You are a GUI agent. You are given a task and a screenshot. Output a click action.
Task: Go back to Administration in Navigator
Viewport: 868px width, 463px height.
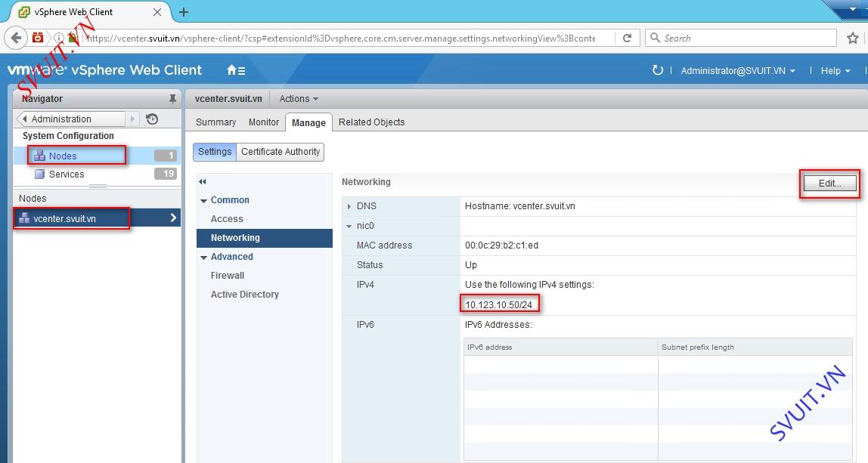pos(71,119)
